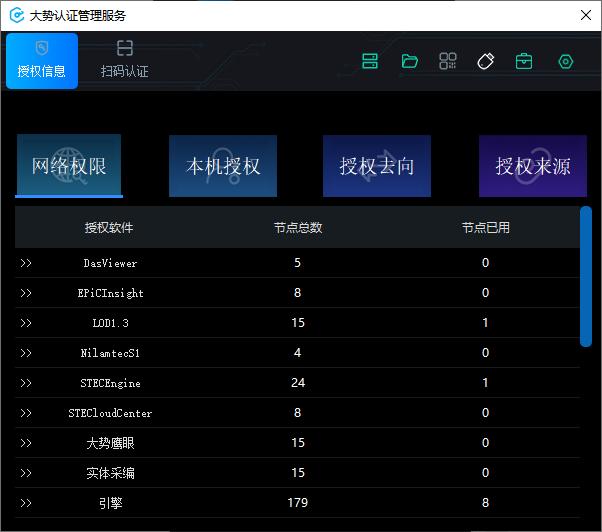Click used nodes 1 in STECEngine row
This screenshot has height=532, width=602.
pyautogui.click(x=485, y=383)
